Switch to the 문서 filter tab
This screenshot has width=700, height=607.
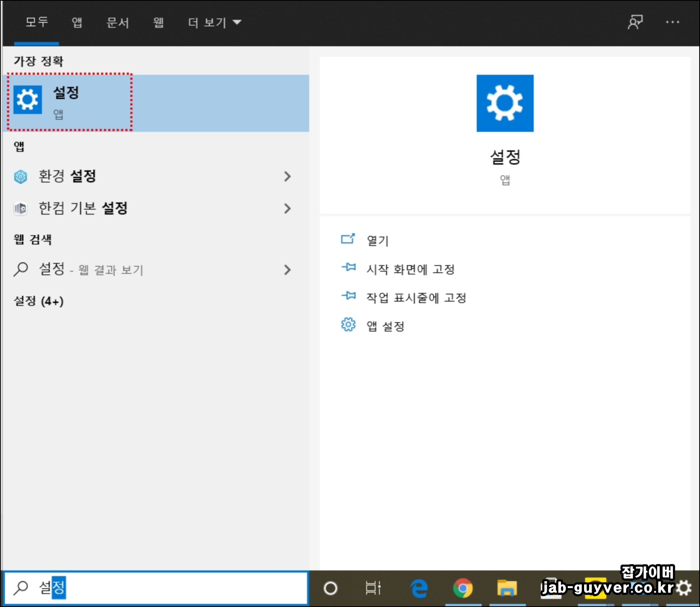[118, 23]
